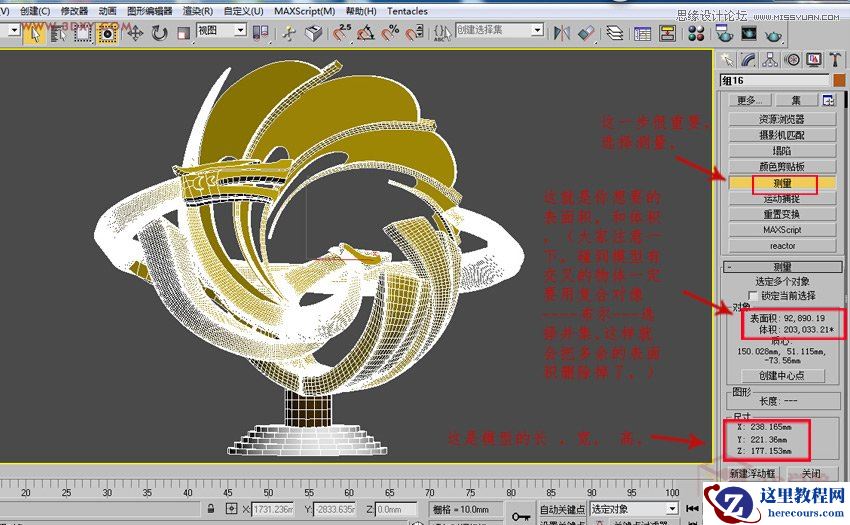Click the 运动捕捉 utility button
850x525 pixels.
tap(782, 199)
